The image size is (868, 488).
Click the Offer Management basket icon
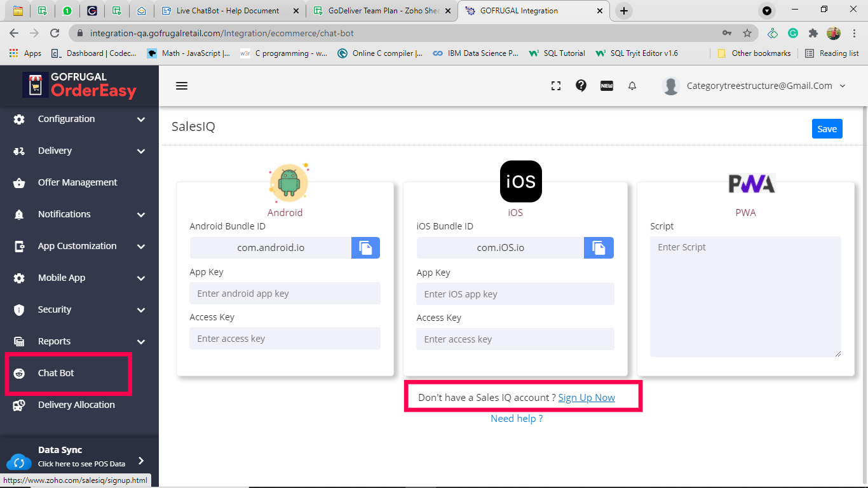(x=19, y=182)
